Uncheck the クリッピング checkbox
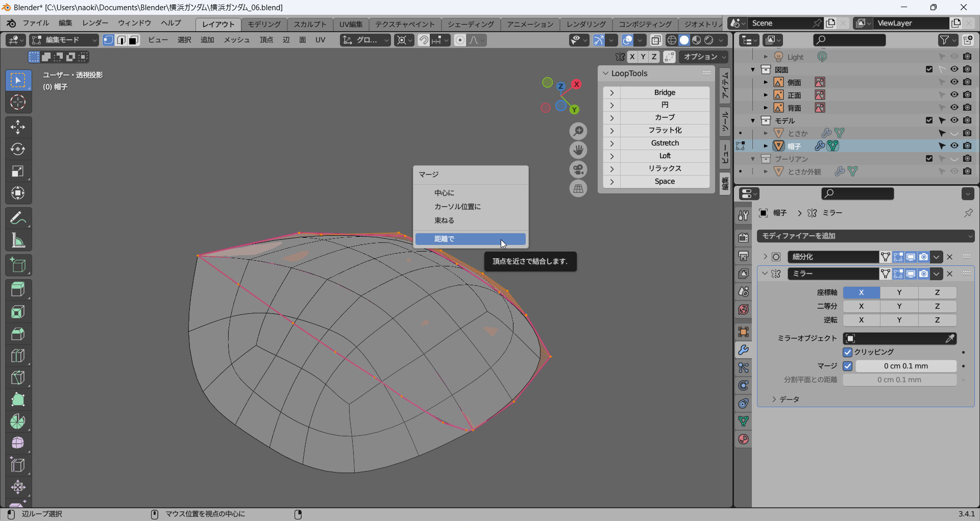 point(847,352)
